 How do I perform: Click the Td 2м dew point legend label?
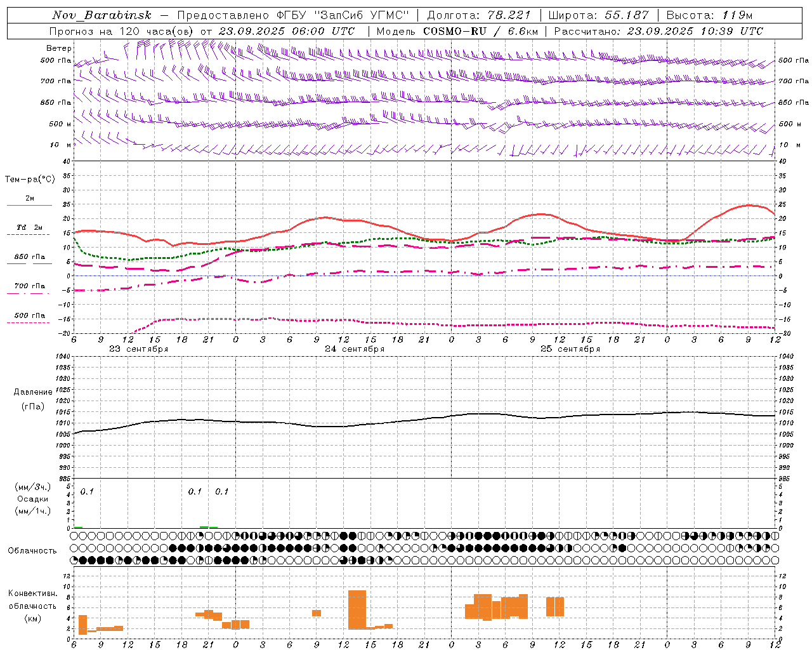point(29,227)
